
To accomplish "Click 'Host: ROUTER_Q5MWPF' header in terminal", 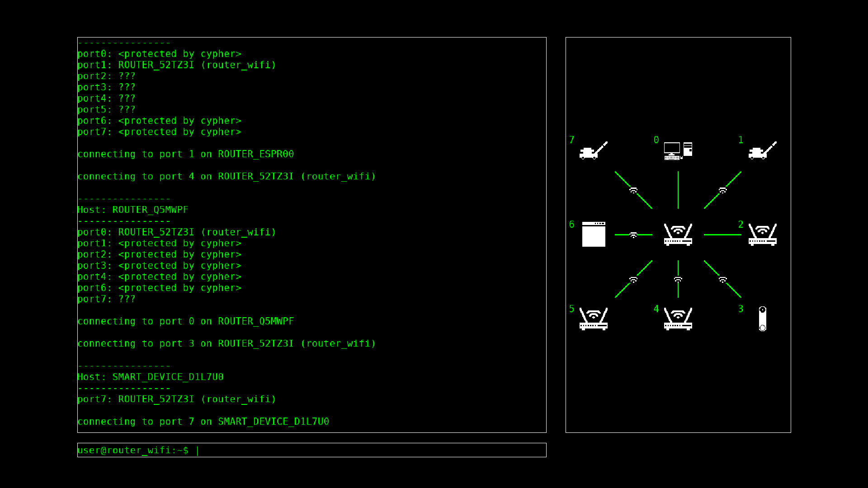I will tap(133, 210).
